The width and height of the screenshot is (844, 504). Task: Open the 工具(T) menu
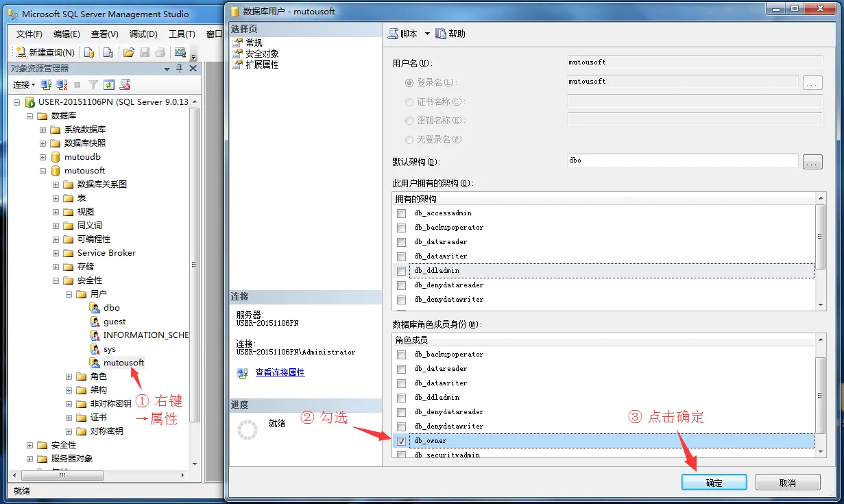[182, 34]
